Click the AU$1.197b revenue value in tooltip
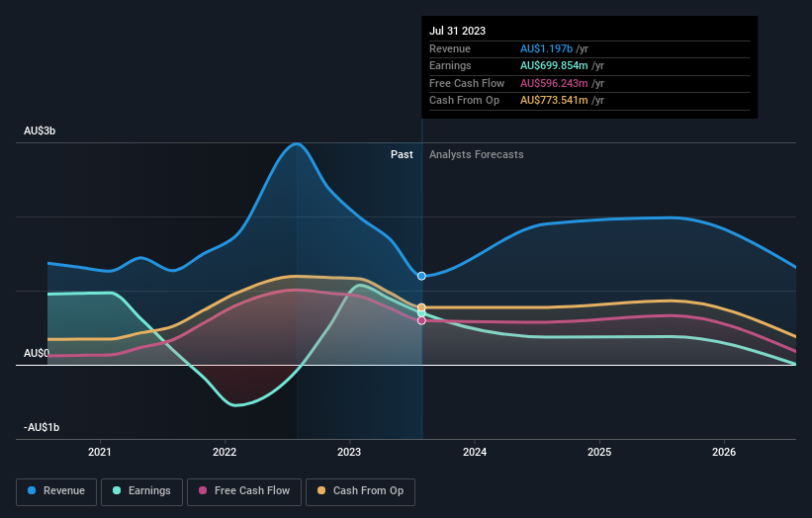 coord(546,48)
